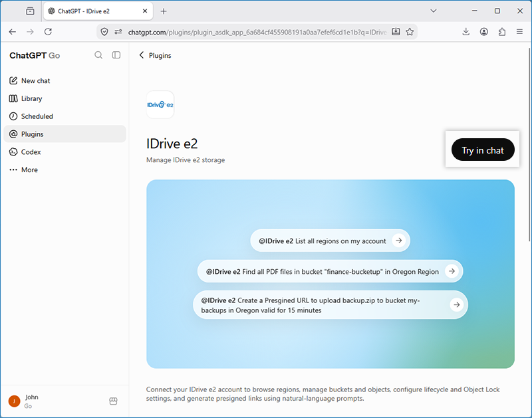Viewport: 532px width, 418px height.
Task: Open the ChatGPT search chats icon
Action: click(x=98, y=55)
